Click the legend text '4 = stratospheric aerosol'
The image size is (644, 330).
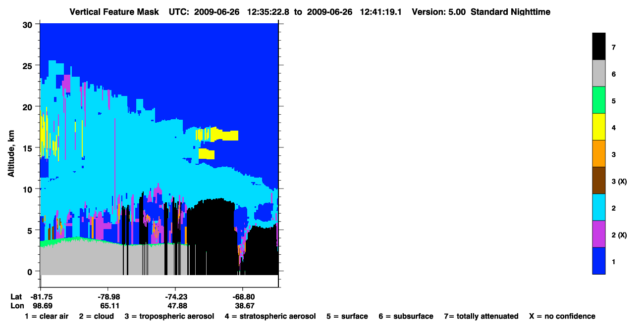point(270,316)
